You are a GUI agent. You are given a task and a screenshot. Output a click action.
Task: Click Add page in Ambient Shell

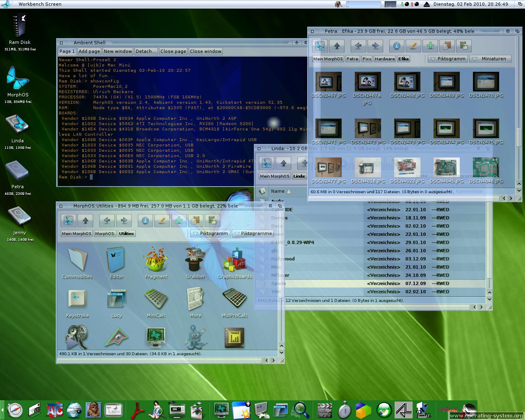89,51
